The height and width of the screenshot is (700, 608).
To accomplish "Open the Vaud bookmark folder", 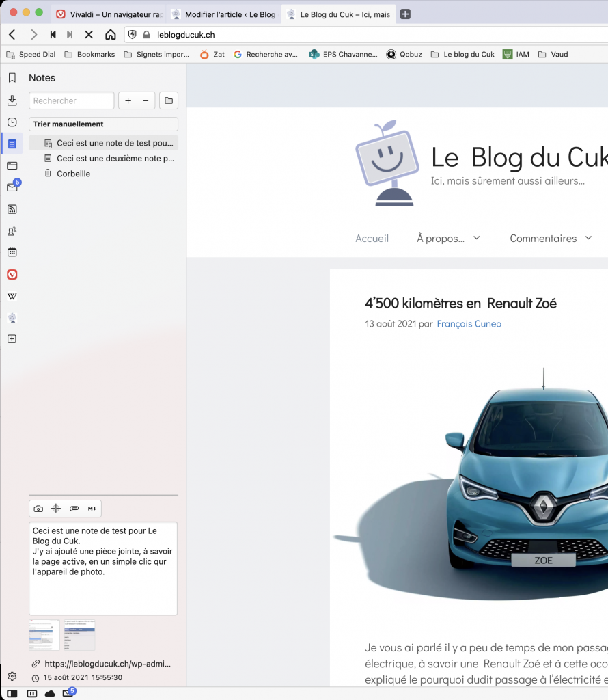I will point(553,55).
